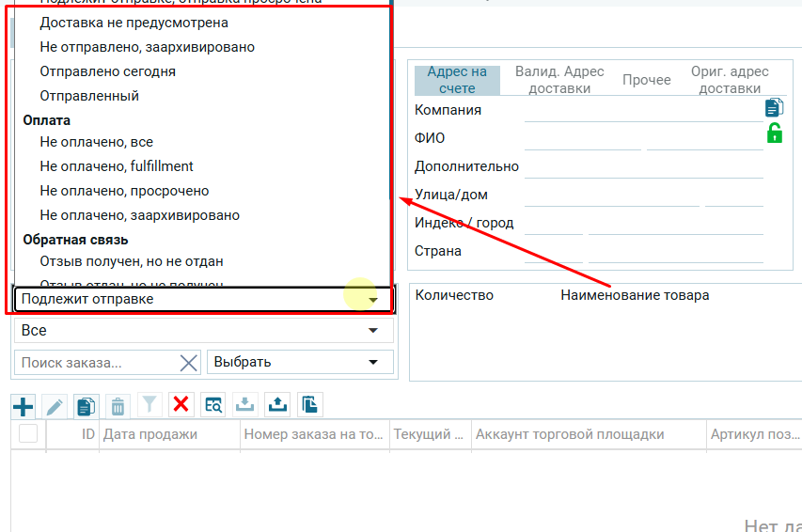Click the pencil edit icon
The height and width of the screenshot is (532, 802).
(55, 406)
